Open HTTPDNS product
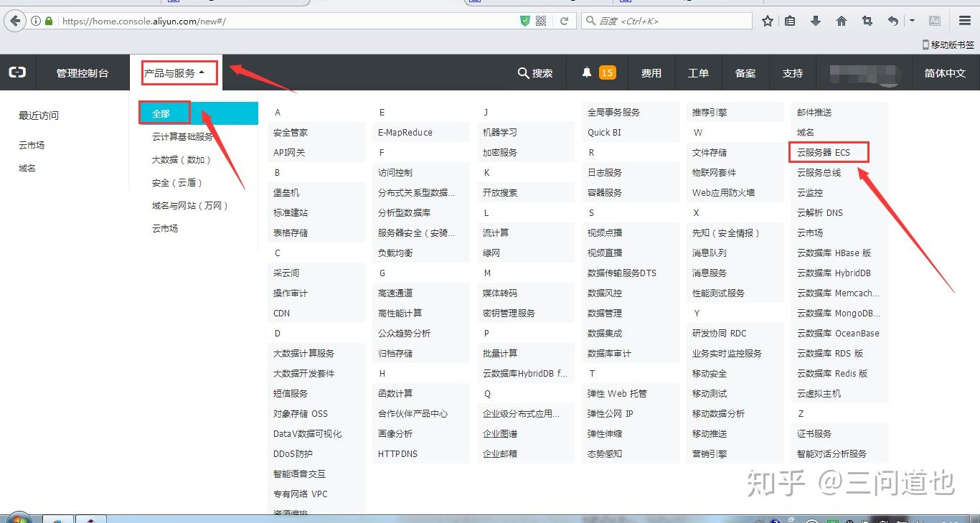The image size is (980, 523). [x=397, y=453]
